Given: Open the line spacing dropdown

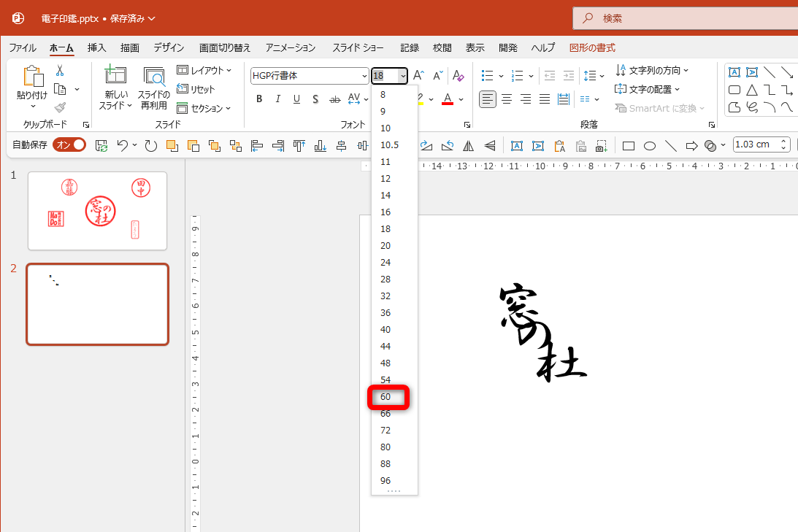Looking at the screenshot, I should point(594,77).
